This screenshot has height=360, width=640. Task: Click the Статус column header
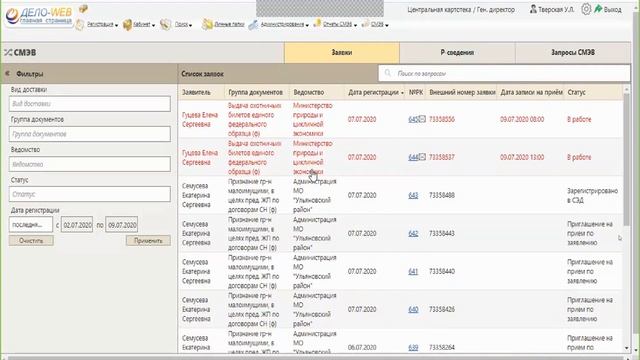(x=576, y=93)
